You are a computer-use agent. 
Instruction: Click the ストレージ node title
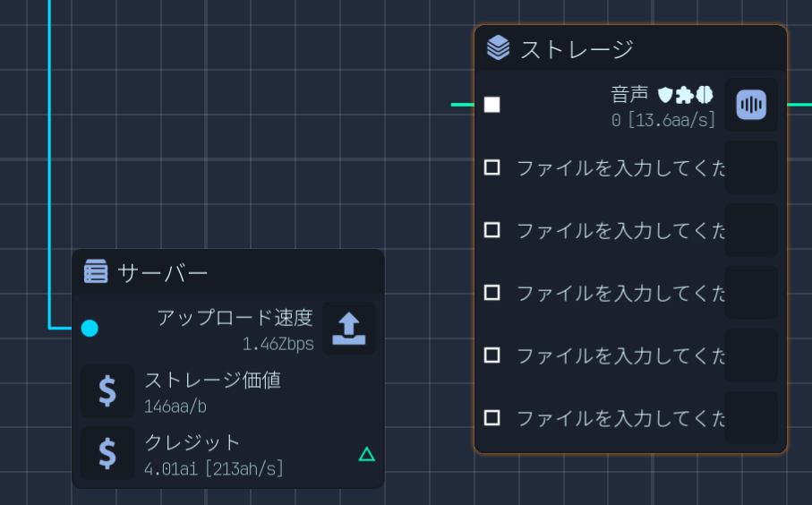(577, 48)
